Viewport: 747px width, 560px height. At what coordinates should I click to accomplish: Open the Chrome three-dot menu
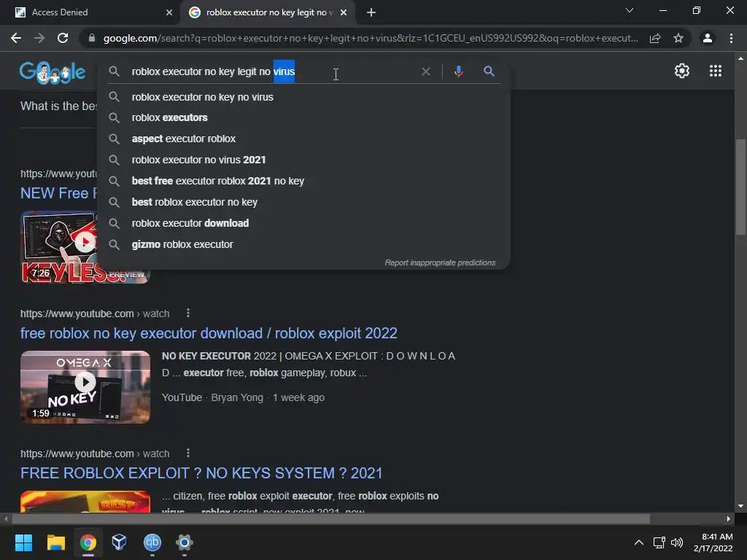coord(731,38)
